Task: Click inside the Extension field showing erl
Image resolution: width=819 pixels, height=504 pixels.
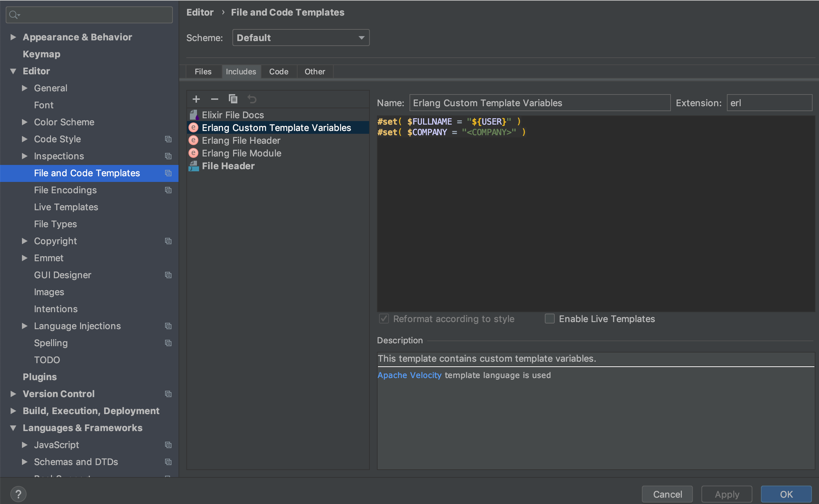Action: click(x=769, y=103)
